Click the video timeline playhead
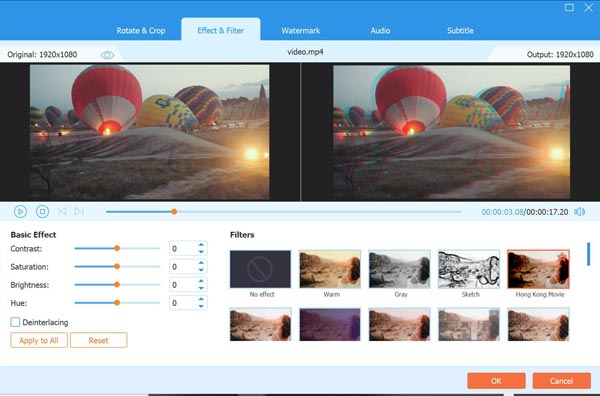Image resolution: width=600 pixels, height=396 pixels. [174, 212]
